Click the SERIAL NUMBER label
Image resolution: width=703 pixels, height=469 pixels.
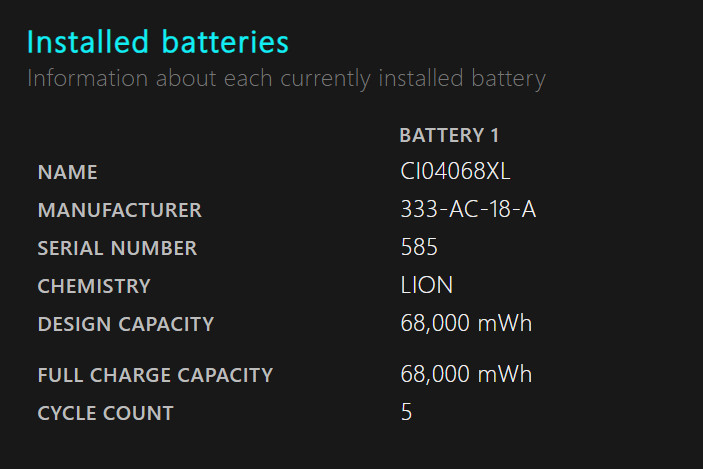[117, 248]
